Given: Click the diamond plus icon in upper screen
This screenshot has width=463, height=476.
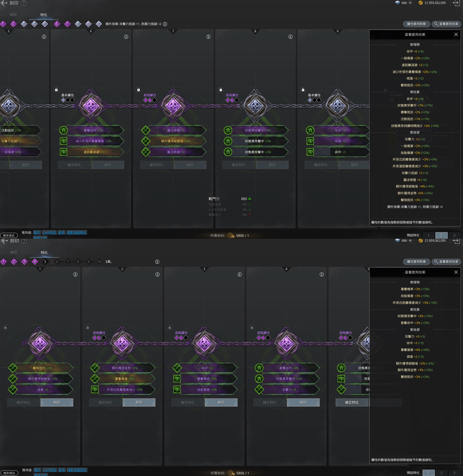Looking at the screenshot, I should click(x=410, y=3).
